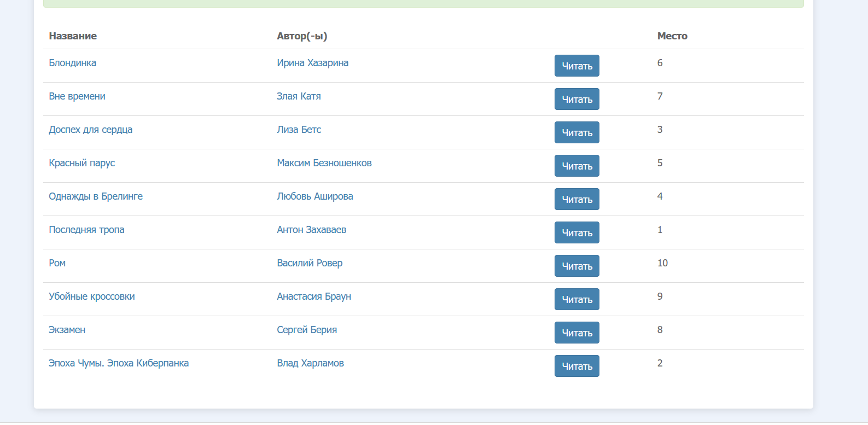The image size is (868, 425).
Task: View author profile of Лиза Бетс
Action: (299, 130)
